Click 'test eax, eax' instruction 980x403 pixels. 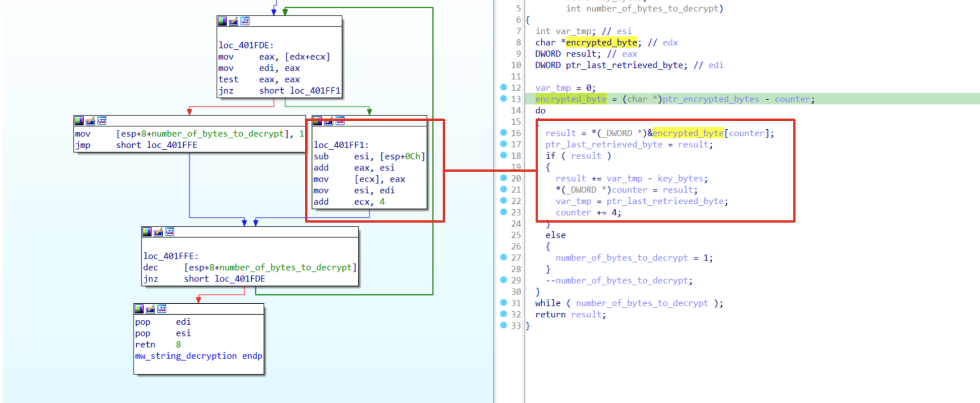click(259, 79)
